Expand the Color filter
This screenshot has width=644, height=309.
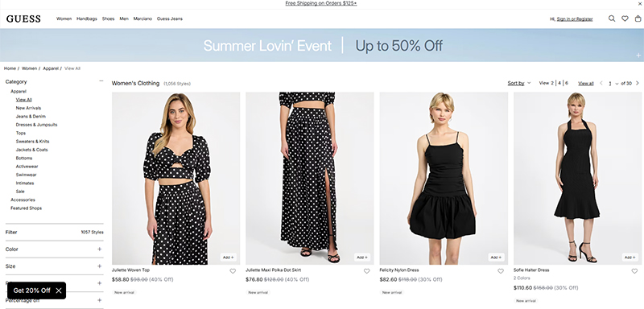pyautogui.click(x=99, y=249)
